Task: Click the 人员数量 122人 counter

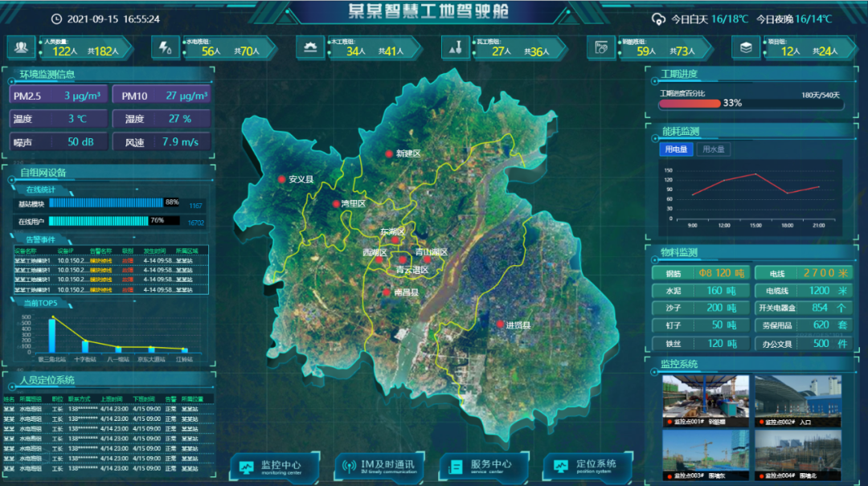Action: pyautogui.click(x=86, y=48)
